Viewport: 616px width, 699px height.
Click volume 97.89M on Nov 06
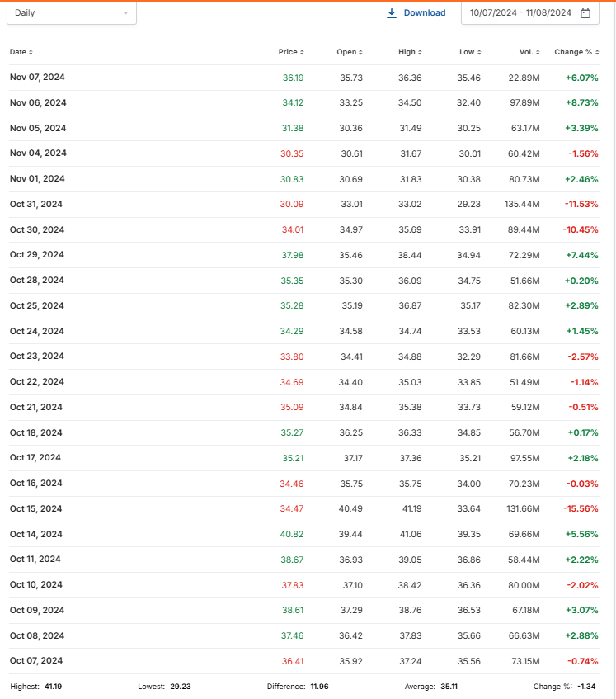(x=524, y=103)
